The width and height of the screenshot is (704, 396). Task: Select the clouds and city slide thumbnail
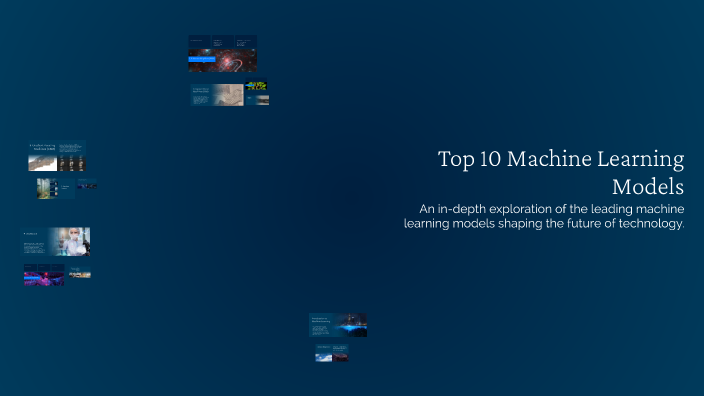(332, 353)
